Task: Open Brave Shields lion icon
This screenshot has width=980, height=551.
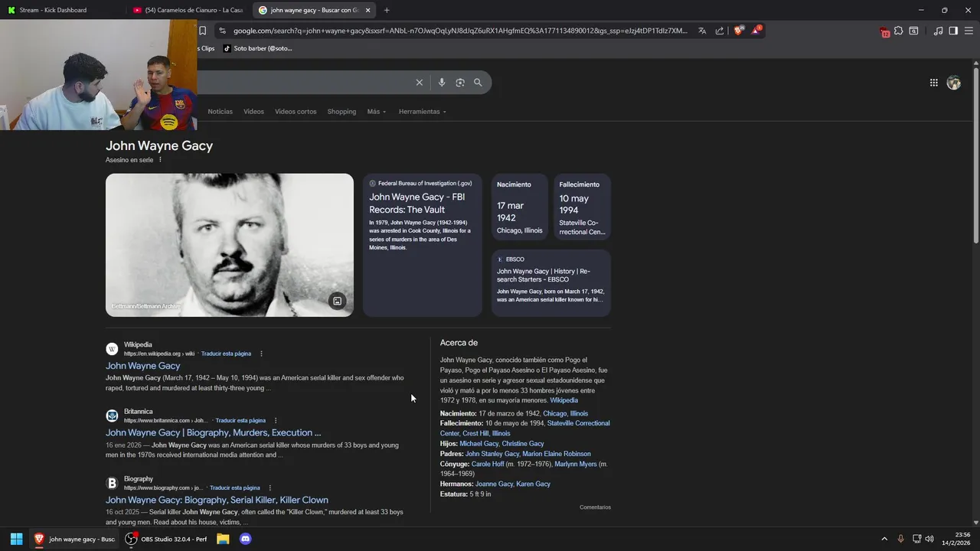Action: tap(739, 31)
